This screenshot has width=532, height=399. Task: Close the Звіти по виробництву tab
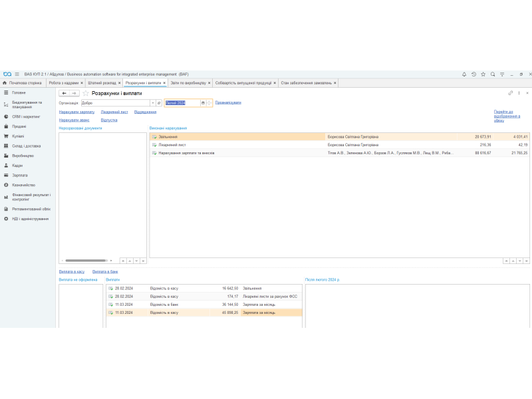[x=209, y=82]
